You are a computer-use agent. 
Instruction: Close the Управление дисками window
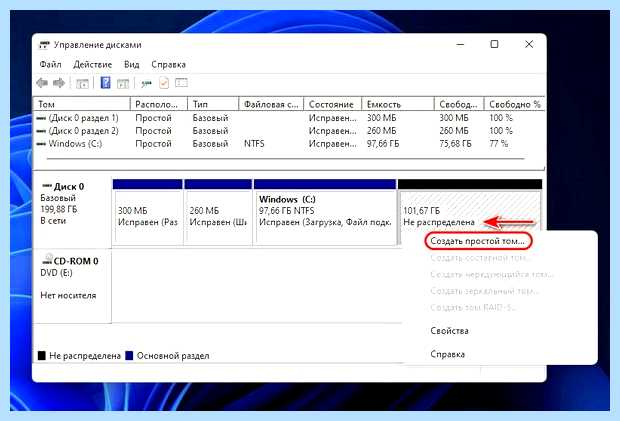pyautogui.click(x=529, y=44)
